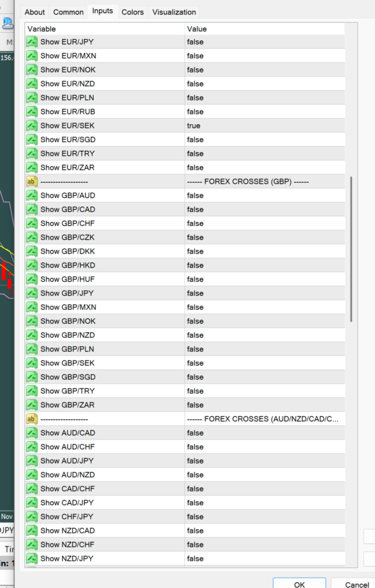
Task: Click the icon beside Show CAD/CHF
Action: (32, 488)
